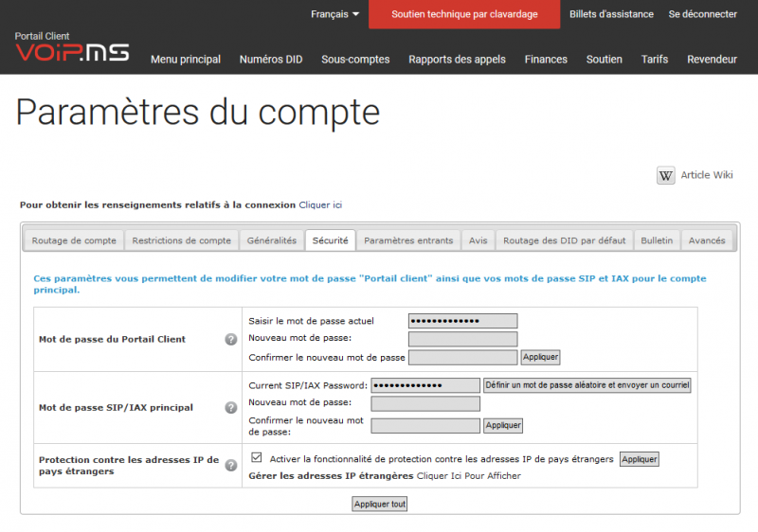Apply the foreign IP protection setting
Viewport: 758px width, 532px height.
pyautogui.click(x=639, y=459)
